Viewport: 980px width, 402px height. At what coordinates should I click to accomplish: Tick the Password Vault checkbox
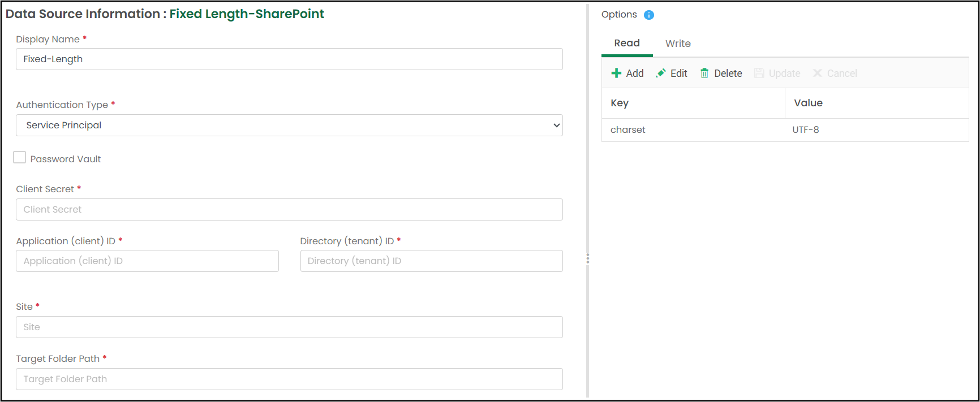(20, 158)
